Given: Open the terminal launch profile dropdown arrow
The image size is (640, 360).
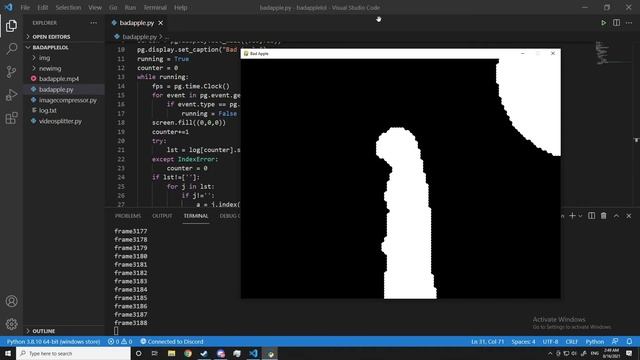Looking at the screenshot, I should pyautogui.click(x=580, y=216).
